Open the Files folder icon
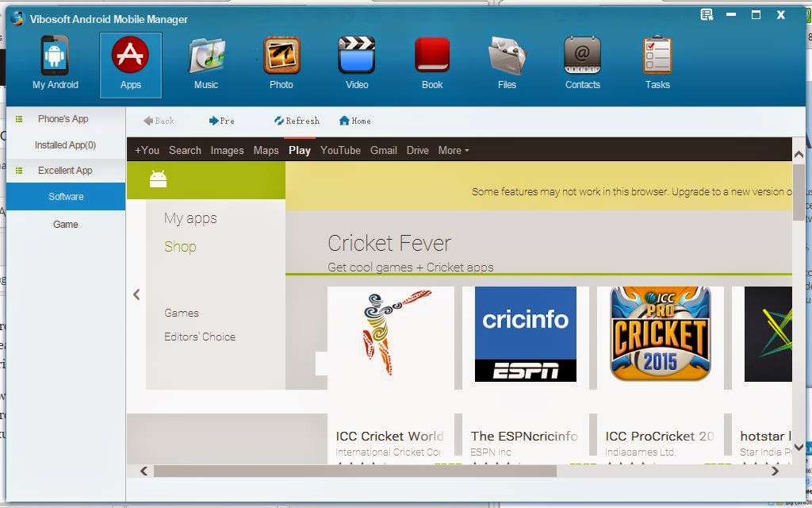 coord(507,55)
